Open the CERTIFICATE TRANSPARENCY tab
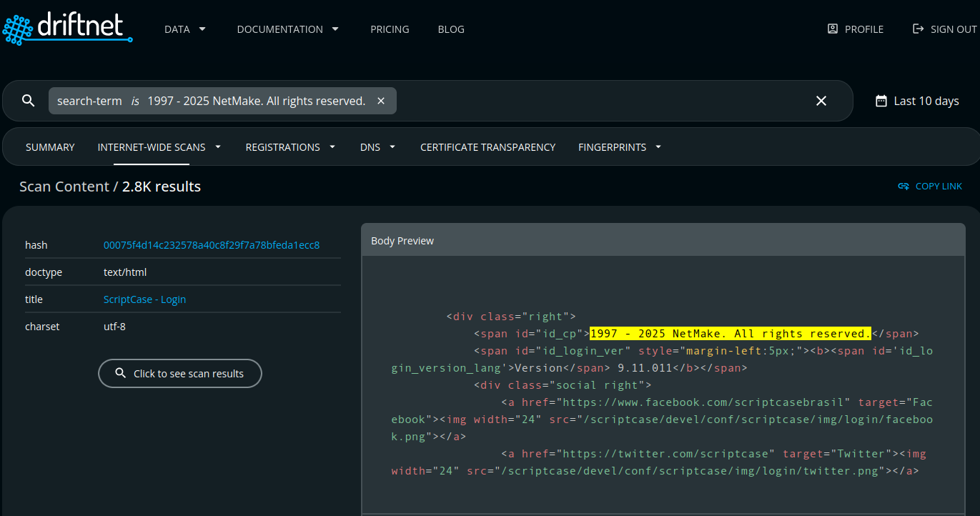This screenshot has width=980, height=516. click(487, 147)
